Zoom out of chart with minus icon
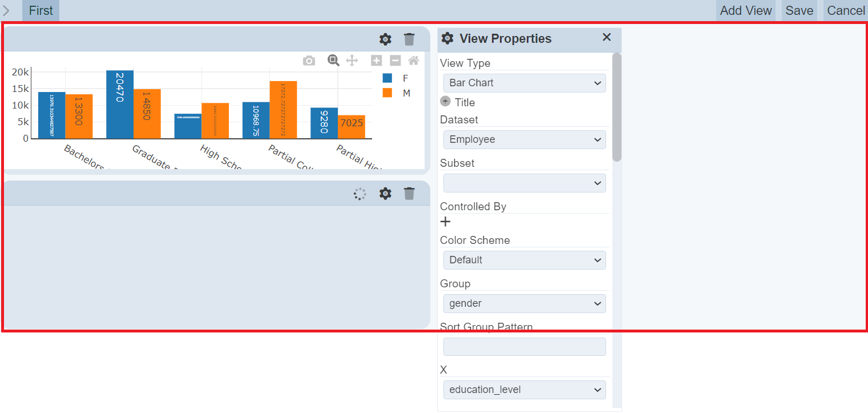Image resolution: width=868 pixels, height=413 pixels. [395, 61]
